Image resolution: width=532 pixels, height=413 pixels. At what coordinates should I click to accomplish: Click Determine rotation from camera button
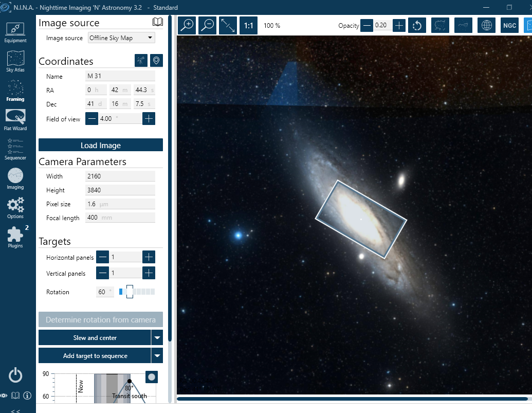tap(101, 320)
